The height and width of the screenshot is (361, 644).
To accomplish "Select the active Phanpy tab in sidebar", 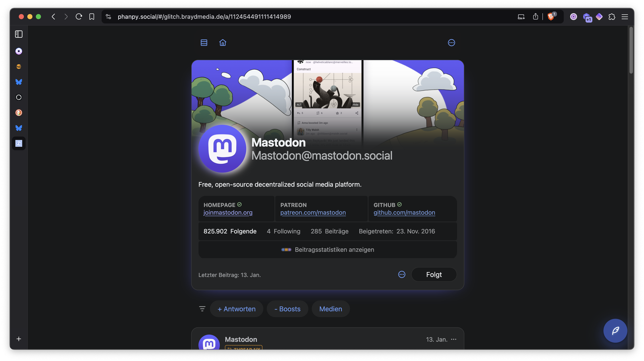I will pos(19,143).
